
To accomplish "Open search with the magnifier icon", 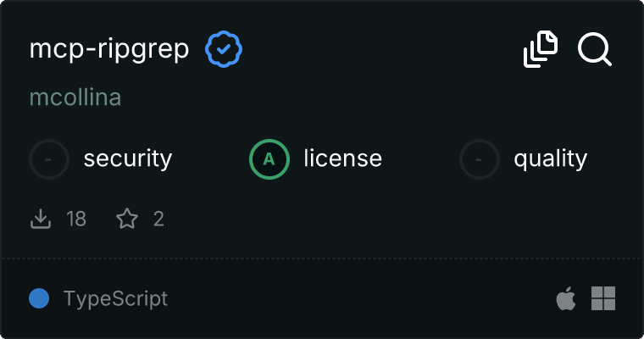I will (x=595, y=49).
